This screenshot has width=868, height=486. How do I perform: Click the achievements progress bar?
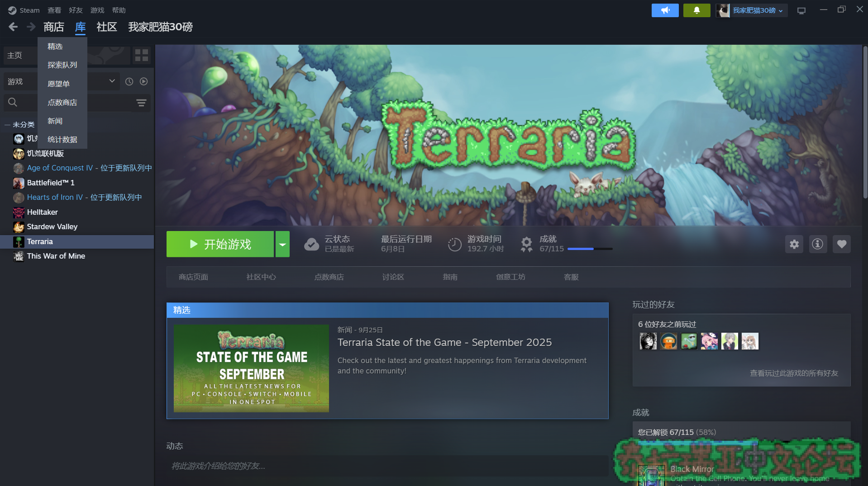coord(590,249)
